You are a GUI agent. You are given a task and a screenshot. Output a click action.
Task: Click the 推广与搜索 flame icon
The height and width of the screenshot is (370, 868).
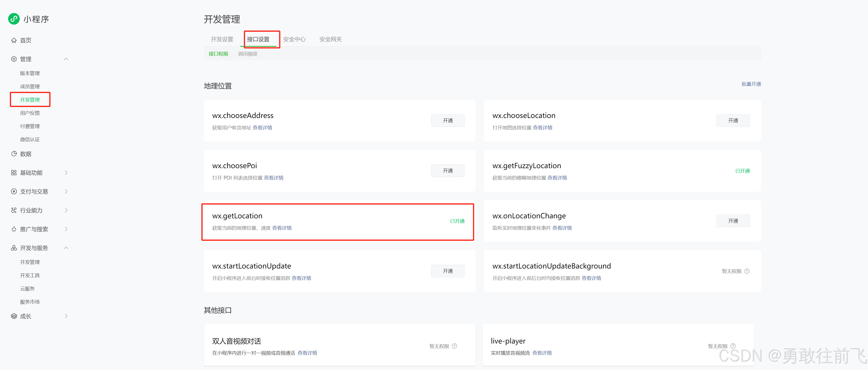[14, 229]
